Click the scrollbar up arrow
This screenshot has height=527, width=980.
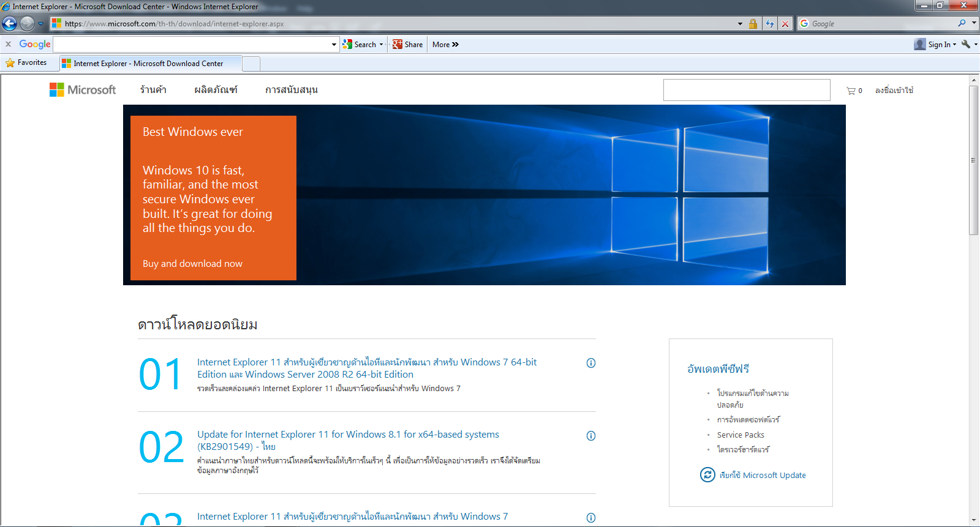click(974, 80)
